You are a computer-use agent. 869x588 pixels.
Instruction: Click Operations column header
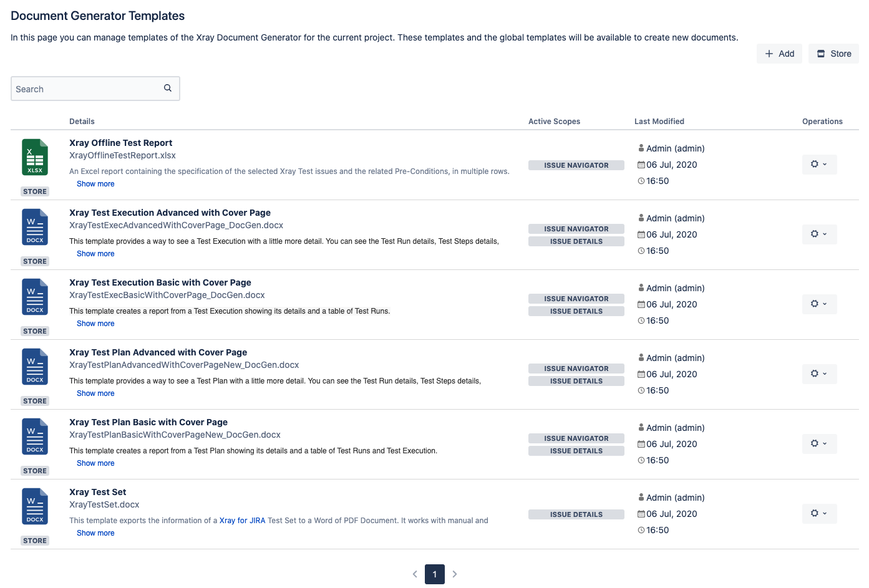(822, 122)
